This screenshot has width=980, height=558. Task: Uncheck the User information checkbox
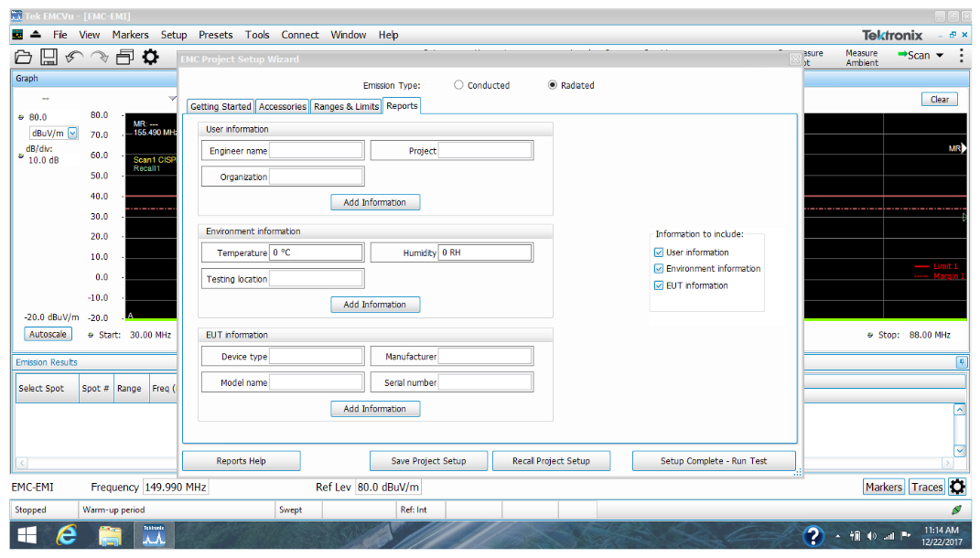[659, 252]
